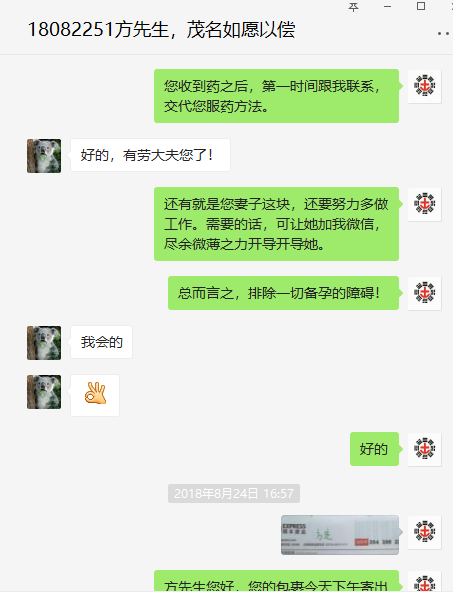Select the green '好的' reply bubble
Screen dimensions: 453x593
click(x=374, y=449)
